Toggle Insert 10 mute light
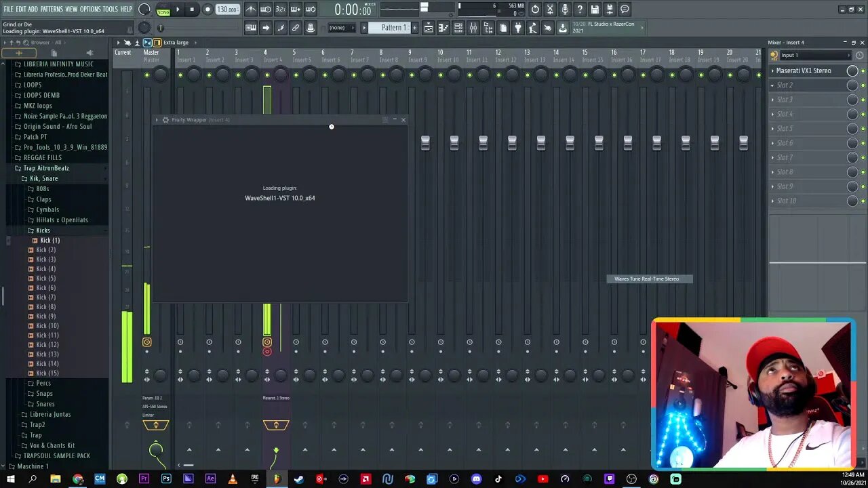The image size is (868, 488). pyautogui.click(x=441, y=75)
